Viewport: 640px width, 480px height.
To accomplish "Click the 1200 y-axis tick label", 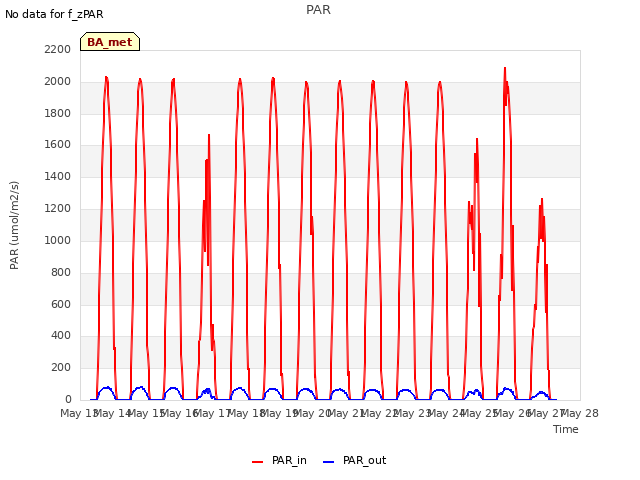I will (x=58, y=208).
